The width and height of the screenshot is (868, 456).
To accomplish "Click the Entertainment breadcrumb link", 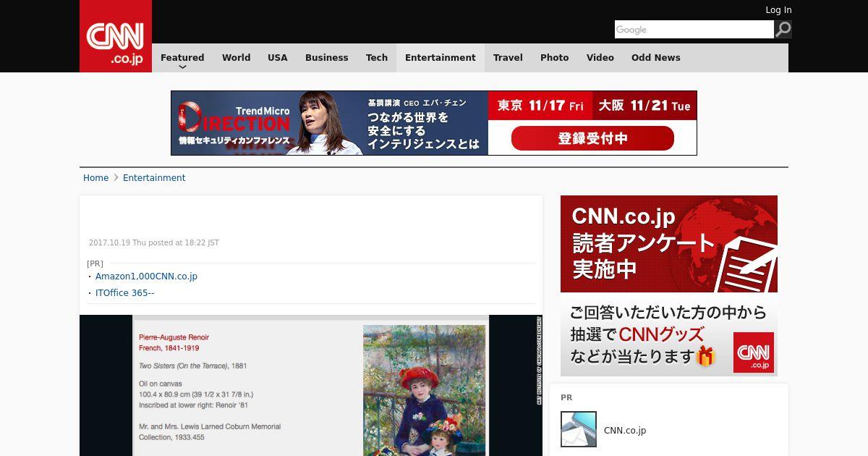I will pyautogui.click(x=154, y=178).
